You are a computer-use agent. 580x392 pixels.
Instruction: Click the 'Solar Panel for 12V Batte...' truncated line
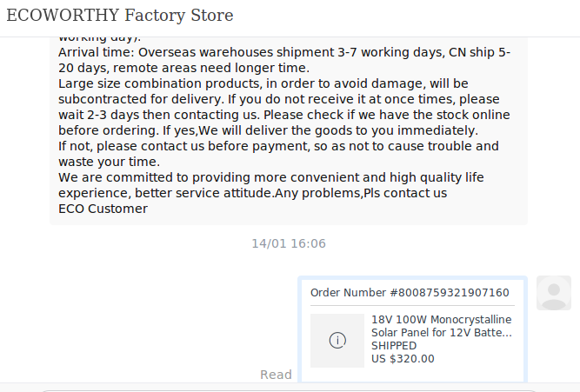441,332
